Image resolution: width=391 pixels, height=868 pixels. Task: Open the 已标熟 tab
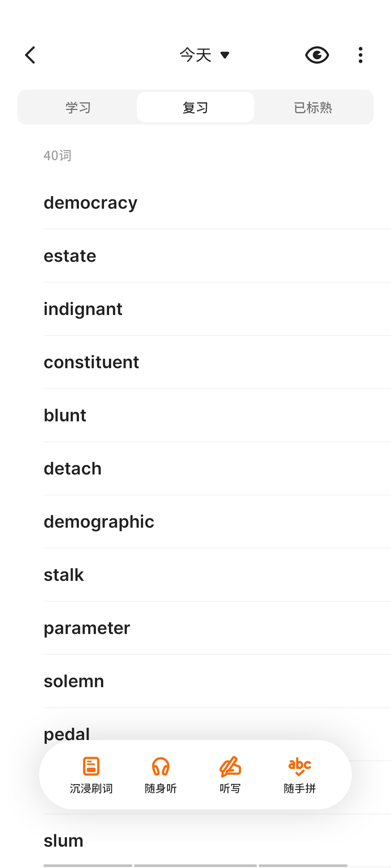point(313,107)
